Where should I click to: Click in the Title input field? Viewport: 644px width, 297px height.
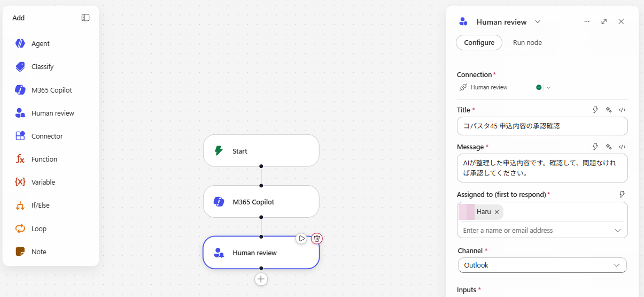(x=542, y=126)
